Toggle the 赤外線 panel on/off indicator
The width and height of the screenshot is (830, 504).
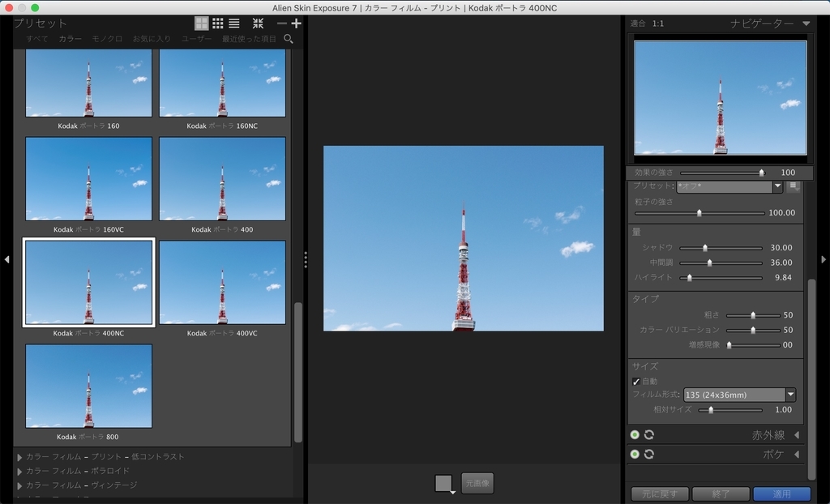pos(635,434)
